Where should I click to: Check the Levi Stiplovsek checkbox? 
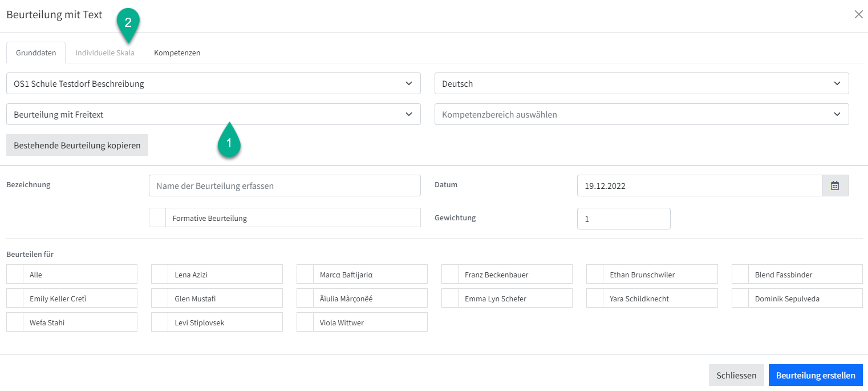click(160, 322)
